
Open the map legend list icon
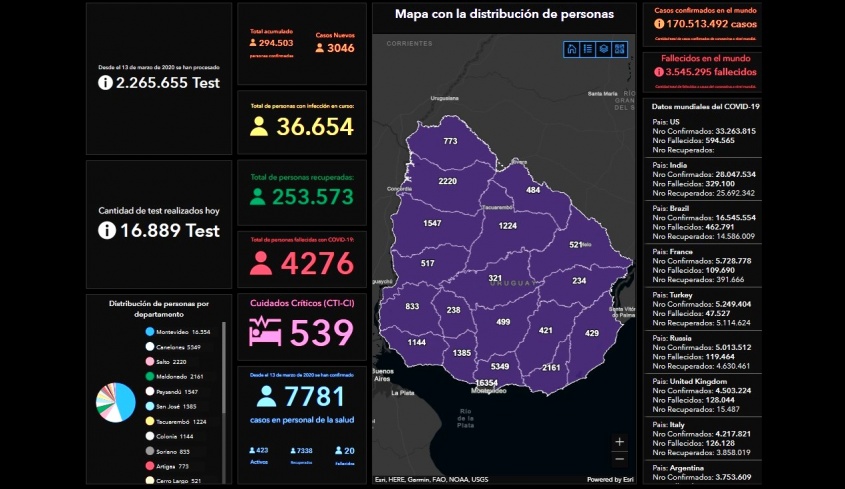coord(588,48)
